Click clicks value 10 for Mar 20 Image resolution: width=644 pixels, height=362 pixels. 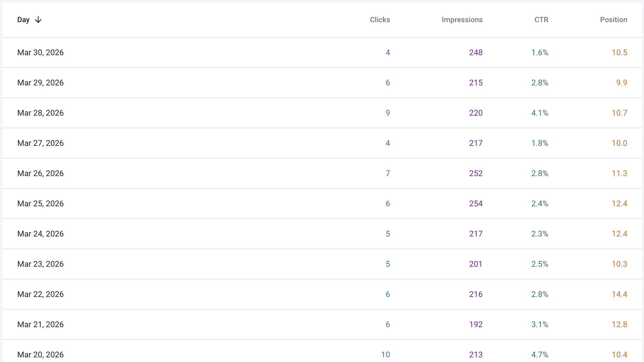(385, 355)
